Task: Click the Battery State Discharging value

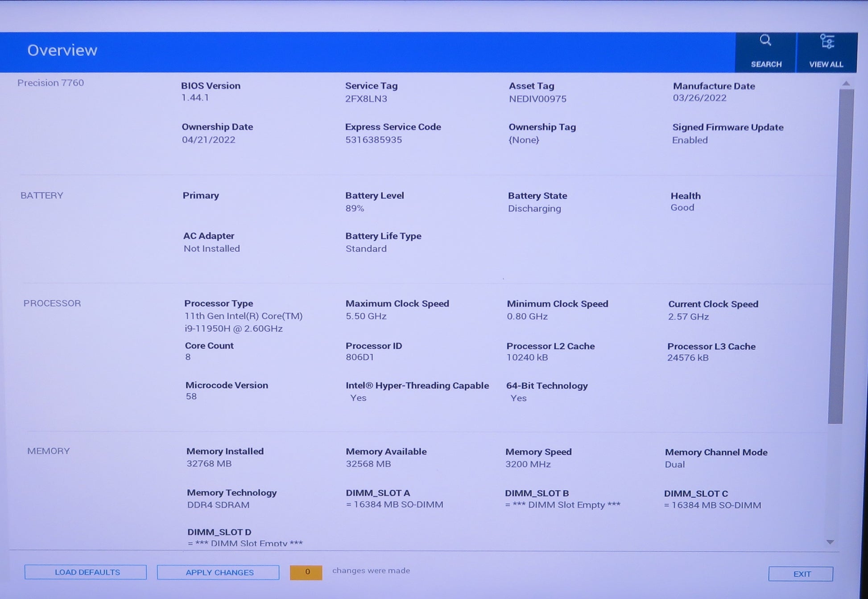Action: click(x=534, y=209)
